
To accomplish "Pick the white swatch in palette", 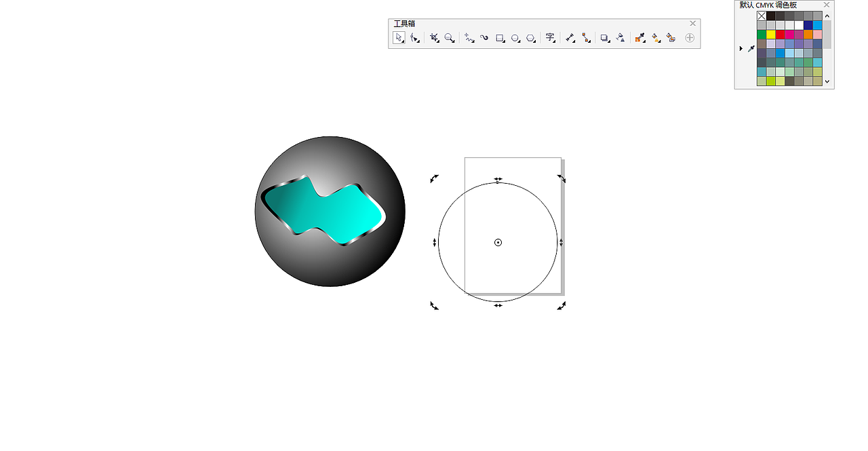I will tap(799, 25).
